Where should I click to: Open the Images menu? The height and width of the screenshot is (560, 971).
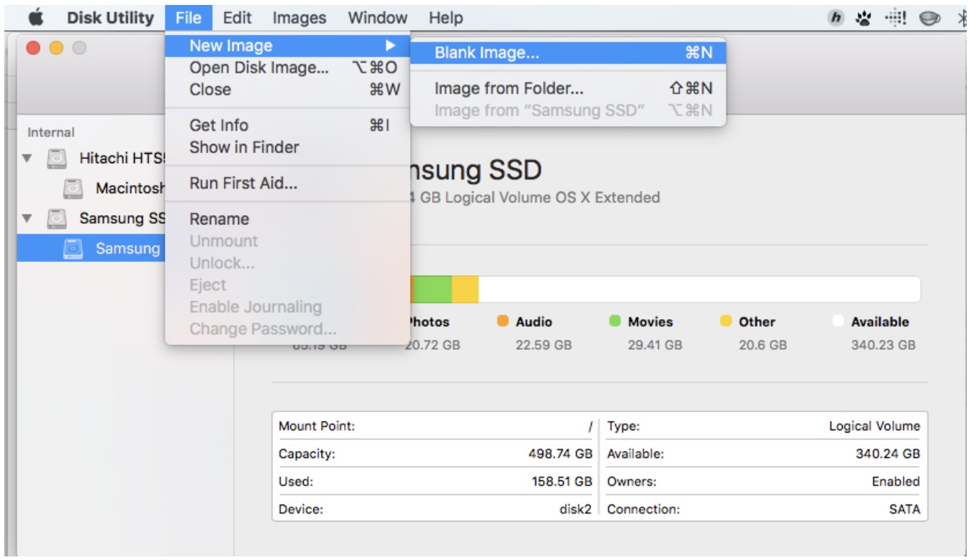(x=299, y=18)
